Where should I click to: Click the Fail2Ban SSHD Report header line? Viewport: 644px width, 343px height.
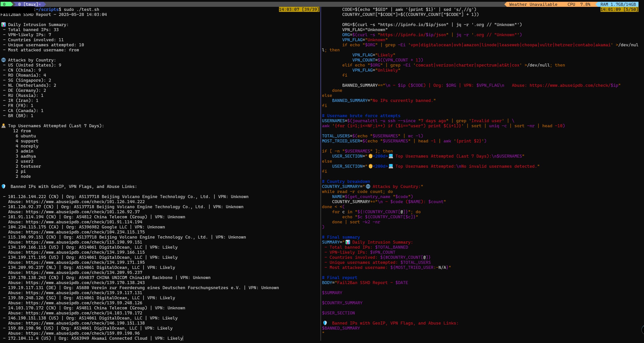(54, 14)
